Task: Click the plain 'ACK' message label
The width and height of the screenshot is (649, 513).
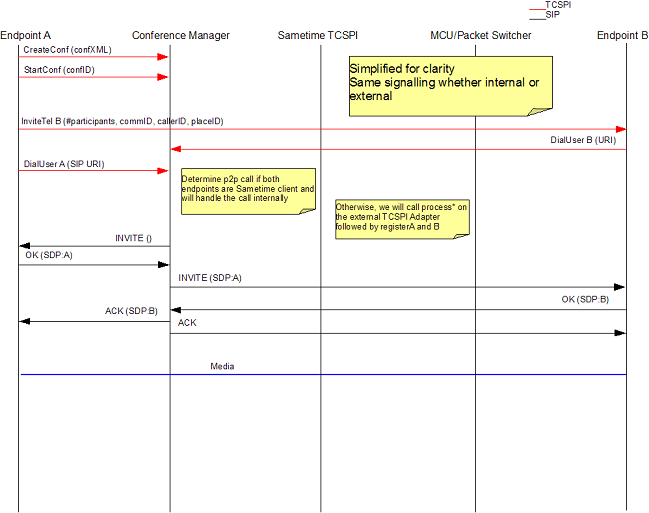Action: [x=187, y=323]
